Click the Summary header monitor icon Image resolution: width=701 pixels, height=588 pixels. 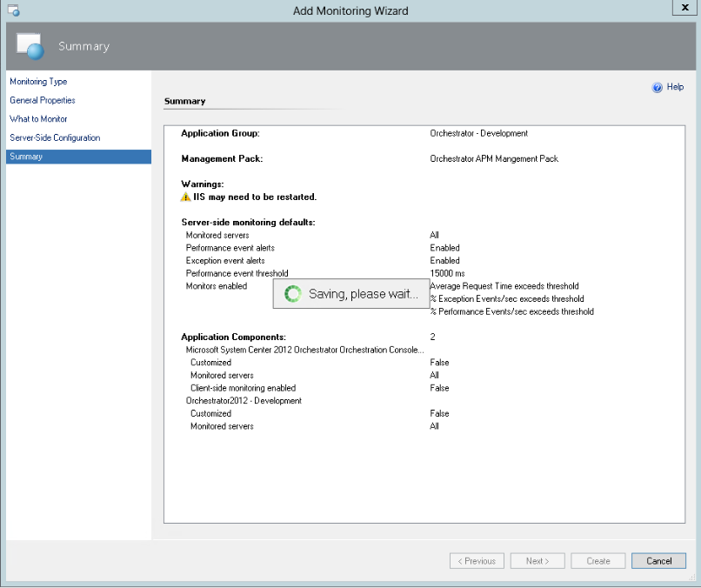point(30,46)
